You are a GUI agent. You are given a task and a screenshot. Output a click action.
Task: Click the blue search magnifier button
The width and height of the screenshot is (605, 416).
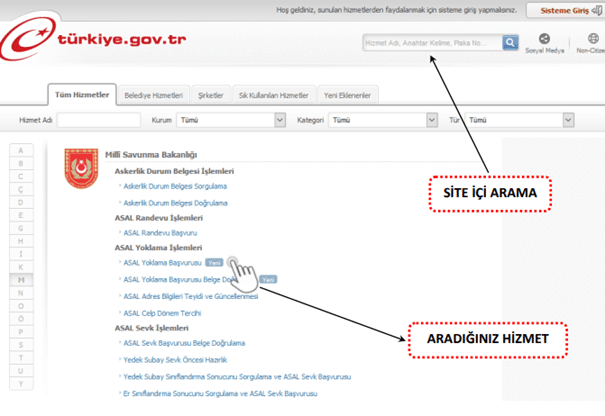coord(510,42)
